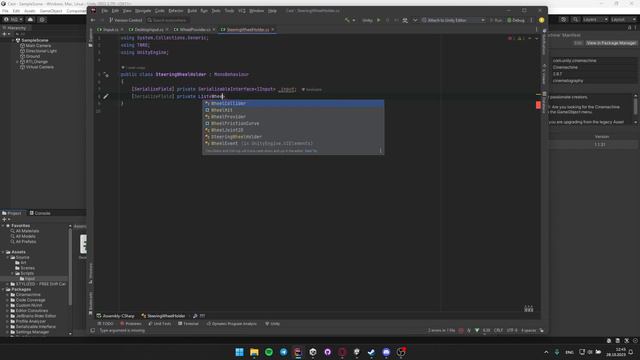Image resolution: width=640 pixels, height=360 pixels.
Task: Open the Attach to Unity Editor dropdown
Action: 453,20
